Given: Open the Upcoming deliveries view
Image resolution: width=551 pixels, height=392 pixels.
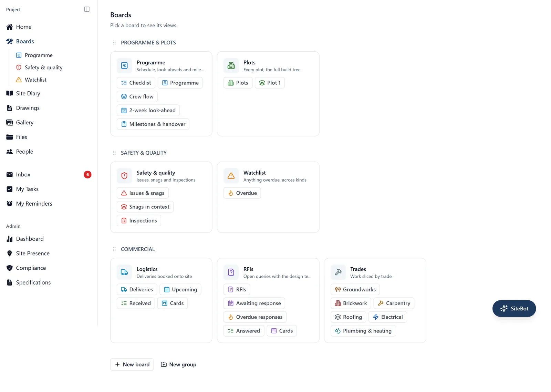Looking at the screenshot, I should click(180, 289).
